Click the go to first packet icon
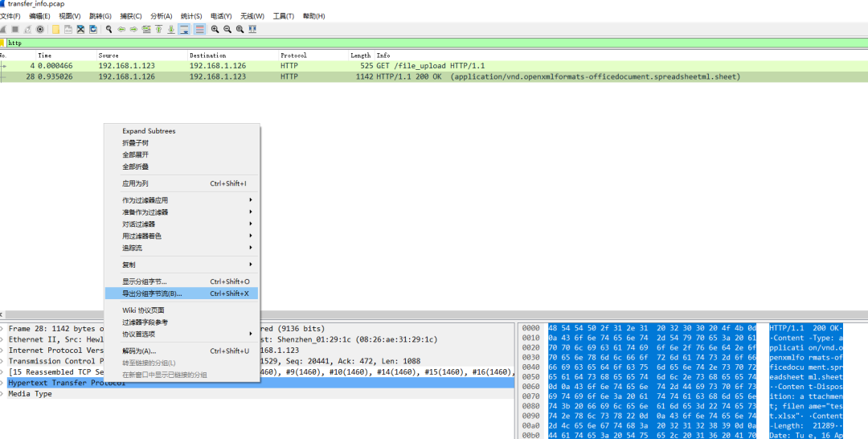This screenshot has height=439, width=868. 159,29
